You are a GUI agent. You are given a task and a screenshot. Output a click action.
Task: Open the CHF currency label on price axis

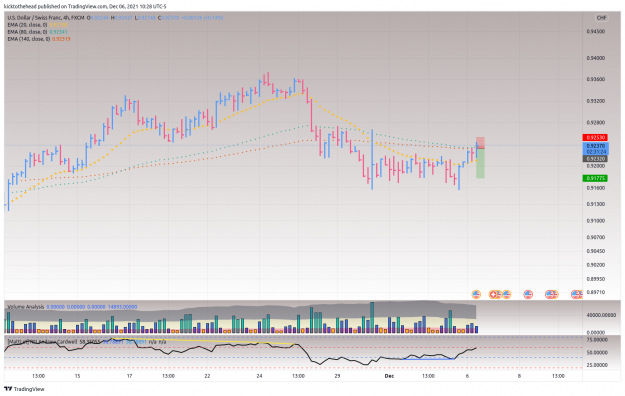tap(601, 18)
